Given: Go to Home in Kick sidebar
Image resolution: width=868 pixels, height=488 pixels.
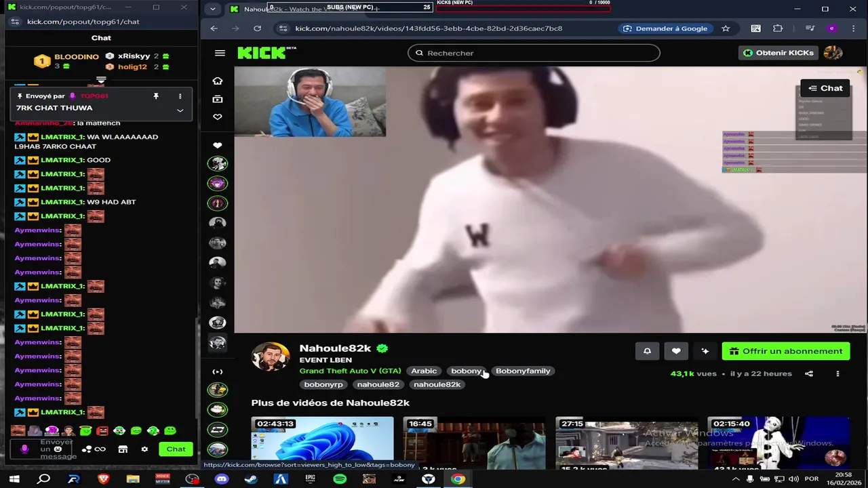Looking at the screenshot, I should [218, 81].
